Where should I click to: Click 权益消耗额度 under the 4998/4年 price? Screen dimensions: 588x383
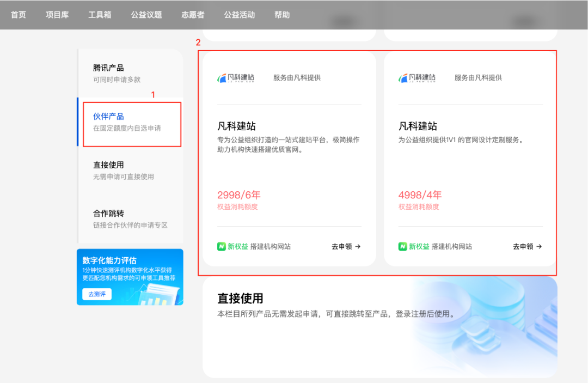pos(419,206)
